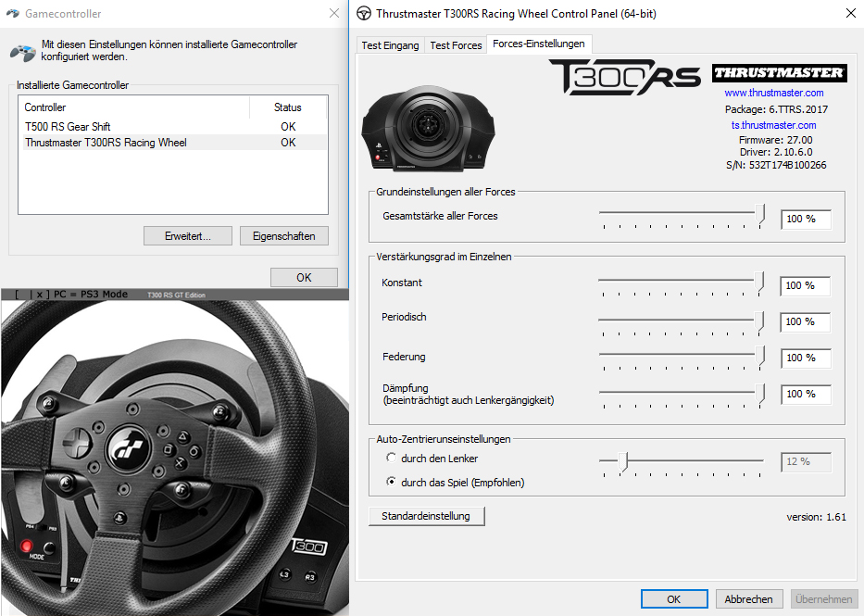Click the gamepad icon in the Gamecontroller title bar

13,13
